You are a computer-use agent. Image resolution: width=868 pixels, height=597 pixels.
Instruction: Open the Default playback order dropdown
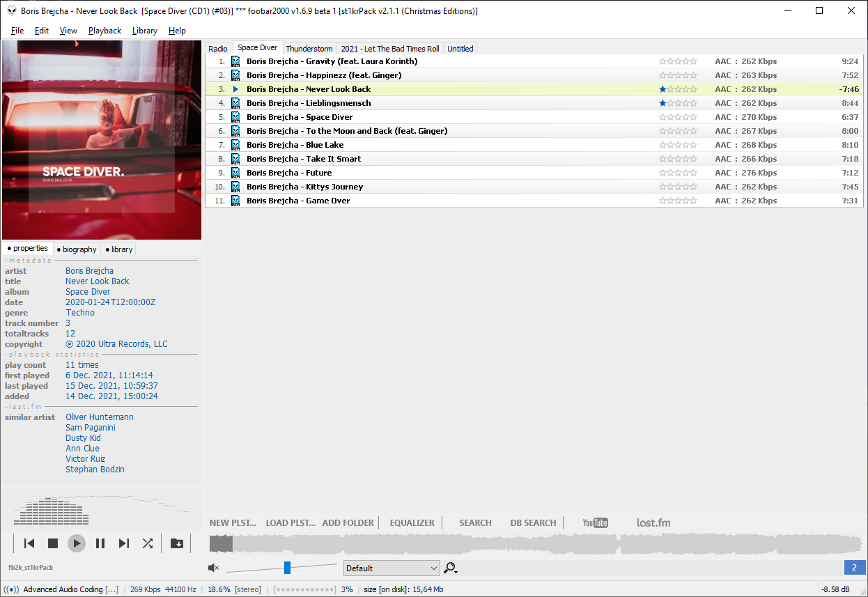coord(392,568)
